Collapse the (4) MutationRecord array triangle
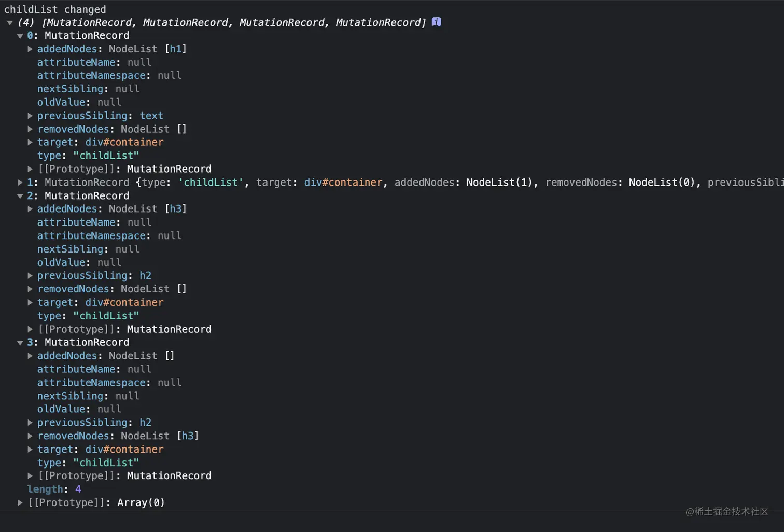784x532 pixels. (x=10, y=22)
